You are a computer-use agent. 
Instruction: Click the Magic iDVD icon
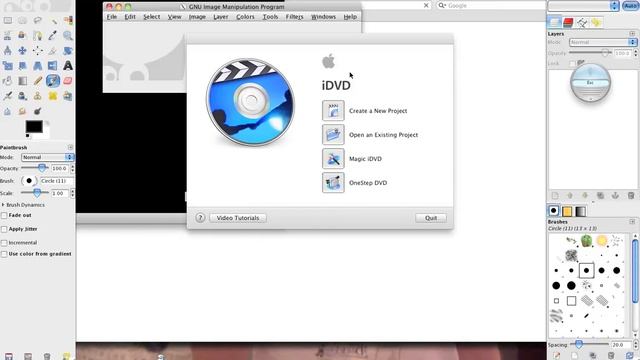(x=333, y=159)
